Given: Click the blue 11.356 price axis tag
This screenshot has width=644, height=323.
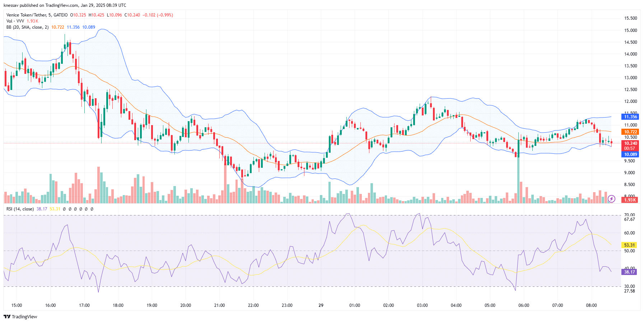Looking at the screenshot, I should (x=630, y=117).
